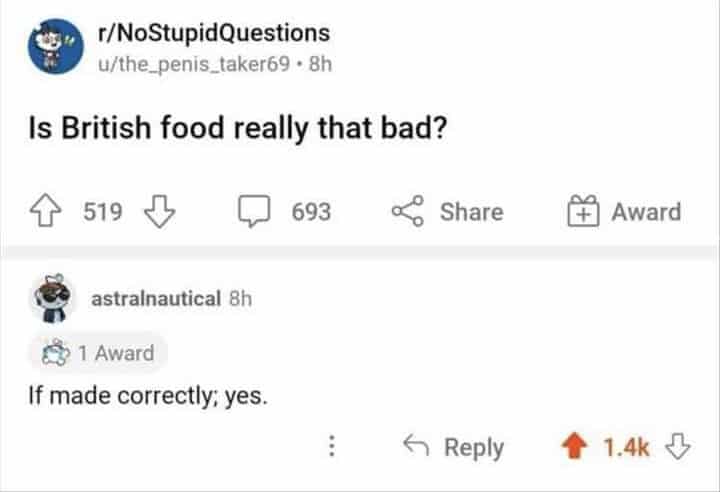Click the Share button label
The width and height of the screenshot is (720, 492).
(x=471, y=212)
